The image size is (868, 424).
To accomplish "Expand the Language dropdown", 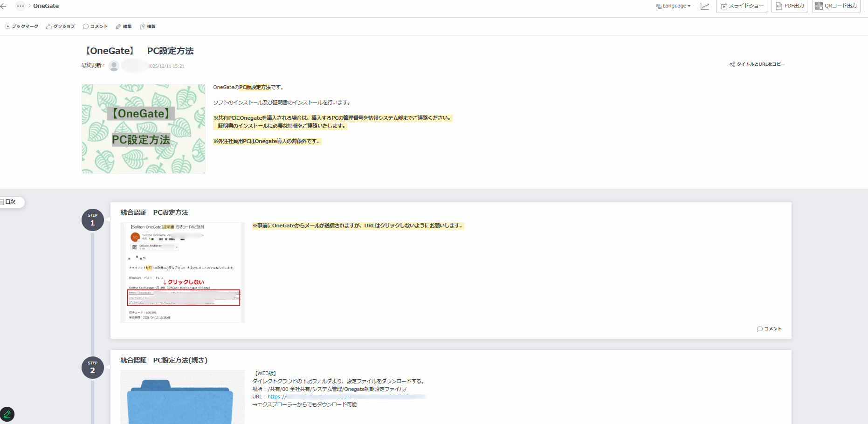I will 673,6.
